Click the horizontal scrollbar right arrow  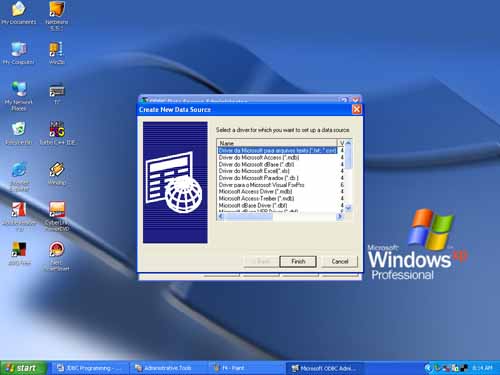pyautogui.click(x=340, y=216)
